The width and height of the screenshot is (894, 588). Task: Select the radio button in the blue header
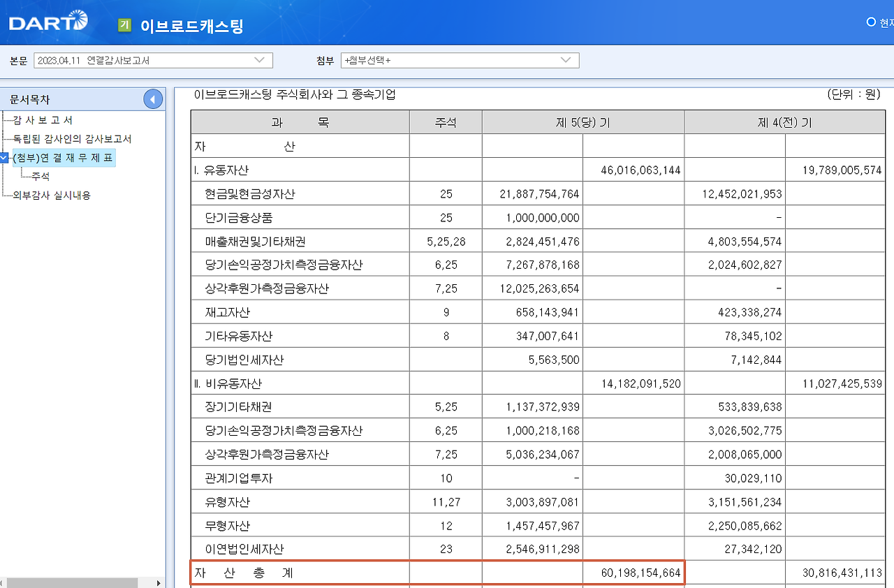(x=871, y=22)
